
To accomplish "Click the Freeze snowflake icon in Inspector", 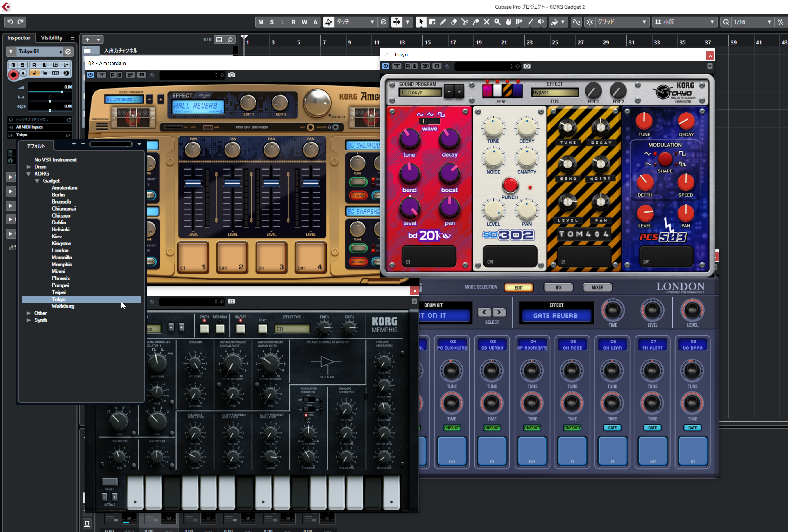I will [x=67, y=73].
